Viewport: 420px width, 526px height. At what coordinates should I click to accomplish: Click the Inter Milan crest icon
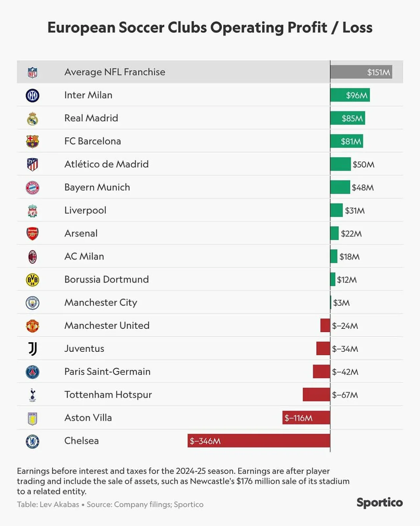point(33,95)
